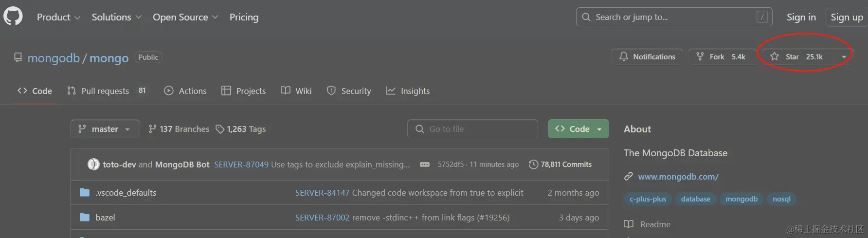The width and height of the screenshot is (868, 238).
Task: Open the bazel folder
Action: tap(105, 218)
